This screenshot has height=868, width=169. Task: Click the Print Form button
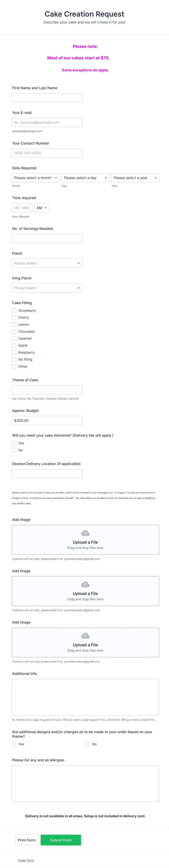pos(26,840)
